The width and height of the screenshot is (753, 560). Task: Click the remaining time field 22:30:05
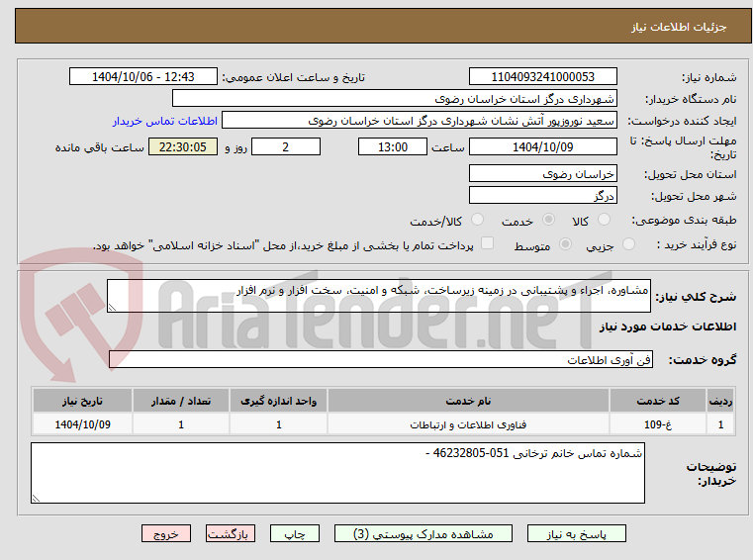[x=183, y=147]
